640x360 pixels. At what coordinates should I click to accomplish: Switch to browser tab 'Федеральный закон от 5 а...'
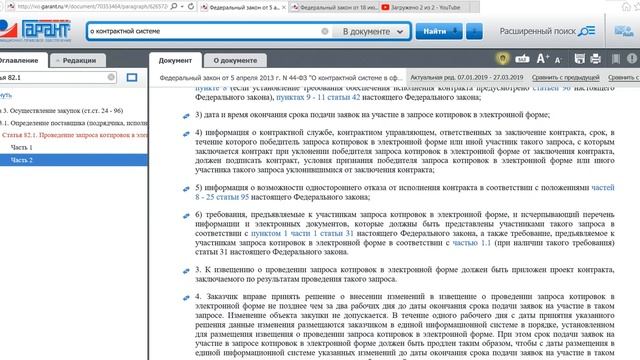[x=244, y=7]
